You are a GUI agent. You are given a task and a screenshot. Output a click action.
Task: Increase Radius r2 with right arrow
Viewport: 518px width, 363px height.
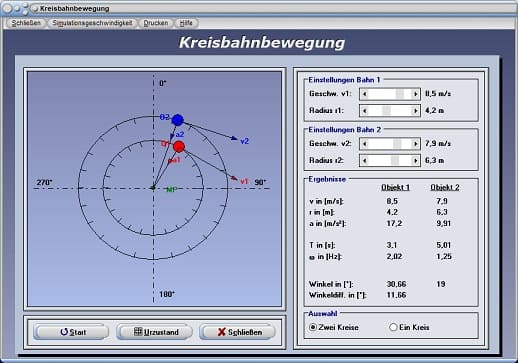tap(415, 161)
